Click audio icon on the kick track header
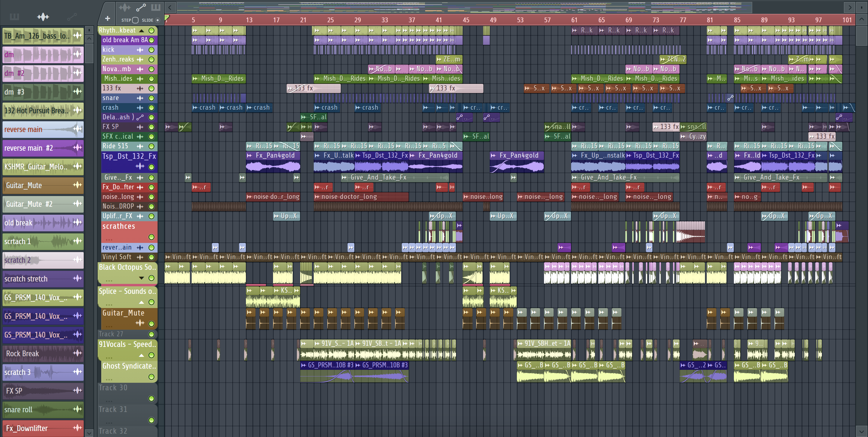The height and width of the screenshot is (437, 868). click(140, 50)
